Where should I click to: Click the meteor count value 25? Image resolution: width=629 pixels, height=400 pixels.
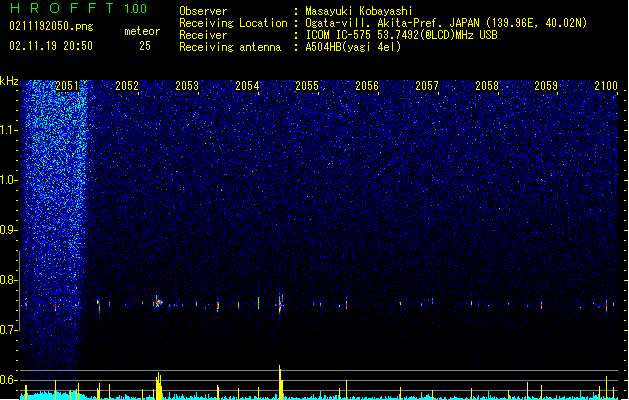145,46
